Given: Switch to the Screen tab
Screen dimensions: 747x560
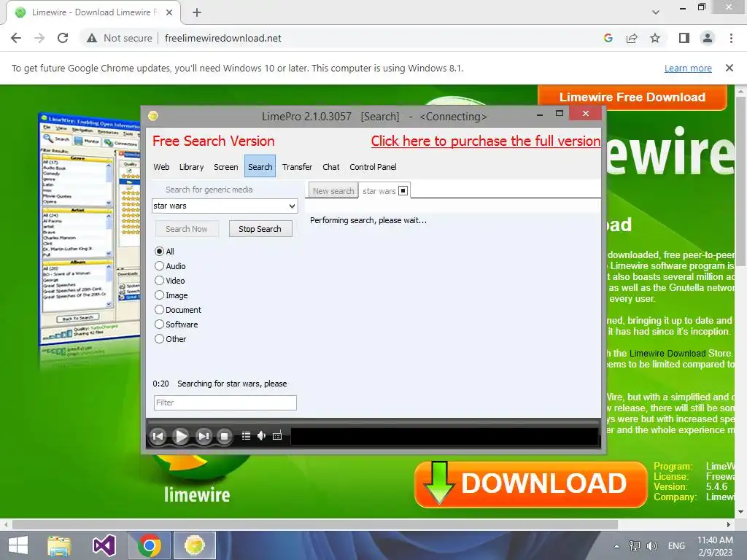Looking at the screenshot, I should tap(226, 167).
